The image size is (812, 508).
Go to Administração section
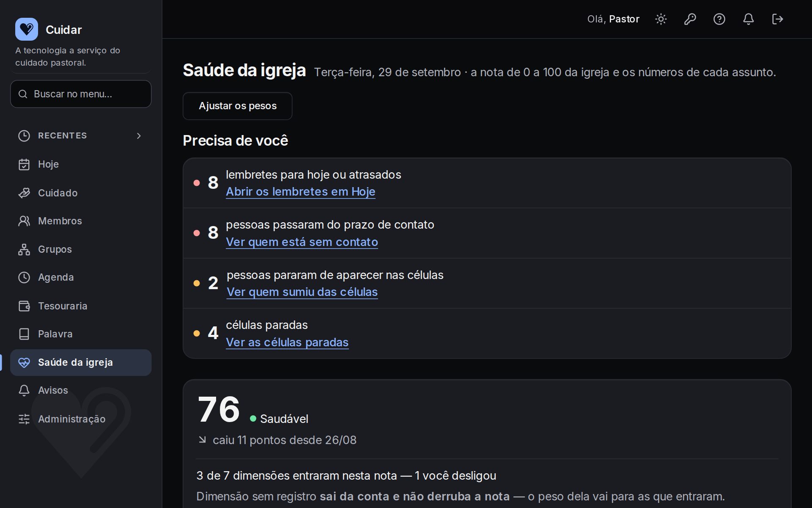click(81, 419)
